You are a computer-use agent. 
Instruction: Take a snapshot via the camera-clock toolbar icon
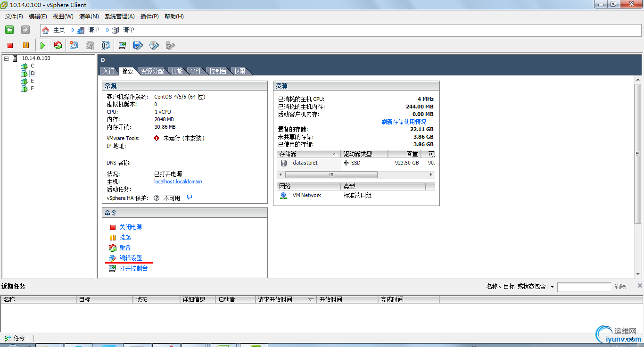pos(74,45)
